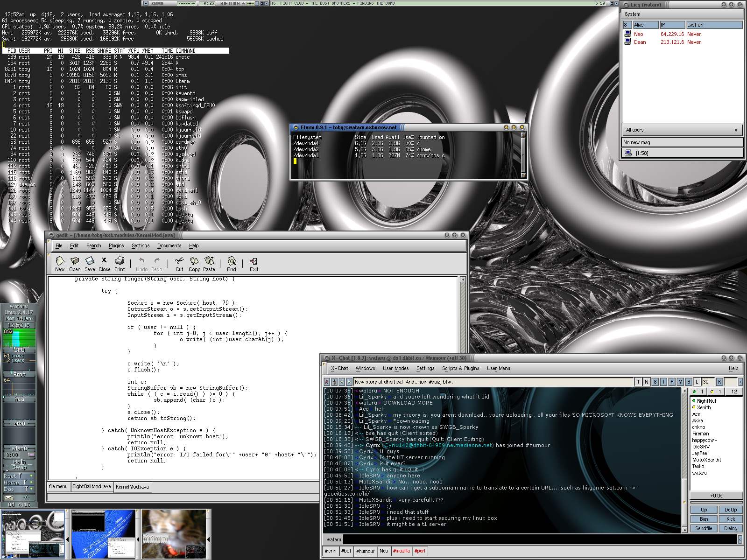Screen dimensions: 747x560
Task: Click Eterm window scrollbar down arrow
Action: (523, 175)
